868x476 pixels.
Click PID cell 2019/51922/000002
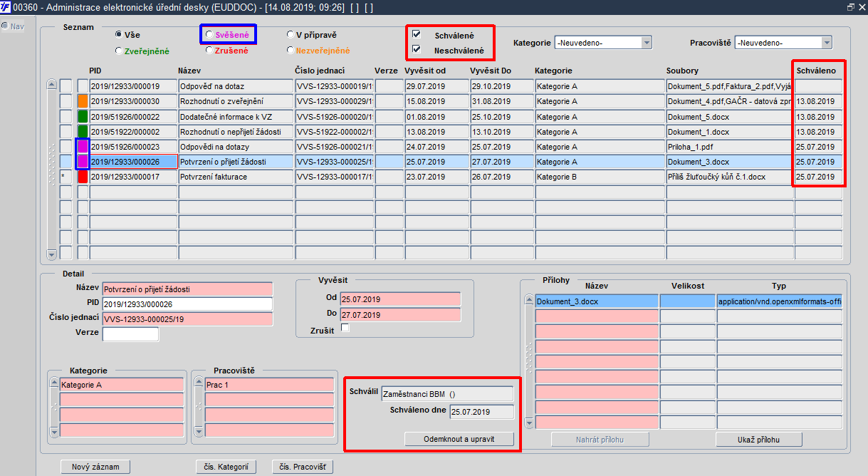click(x=133, y=131)
